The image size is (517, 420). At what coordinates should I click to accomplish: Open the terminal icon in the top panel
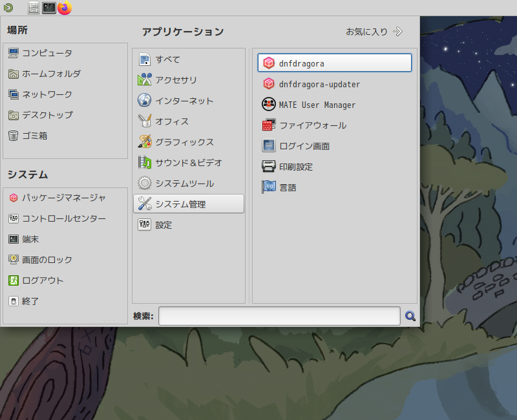pos(49,8)
